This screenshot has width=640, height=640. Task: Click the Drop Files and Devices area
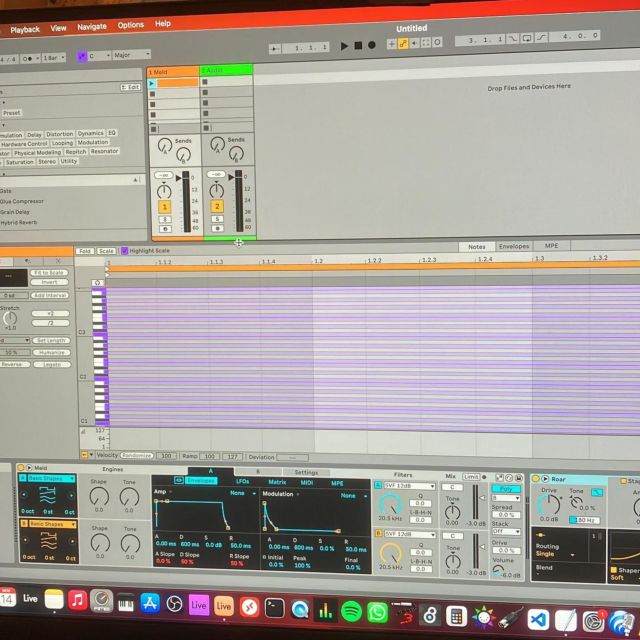click(x=529, y=87)
